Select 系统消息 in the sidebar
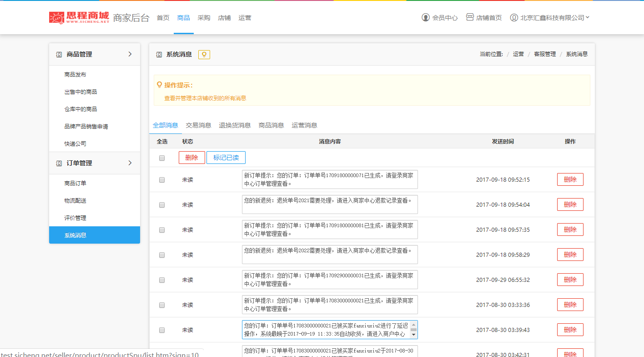644x357 pixels. [x=95, y=235]
